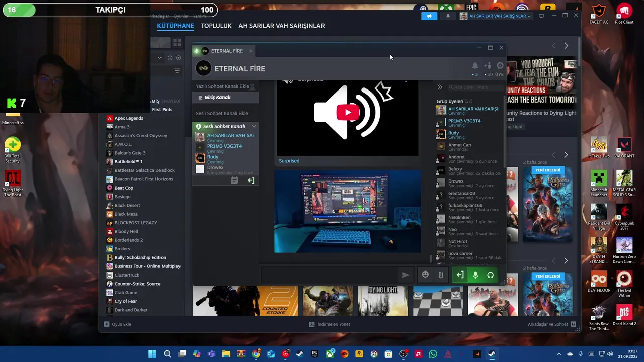Screen dimensions: 644x362
Task: Open WhatsApp from taskbar
Action: click(433, 354)
